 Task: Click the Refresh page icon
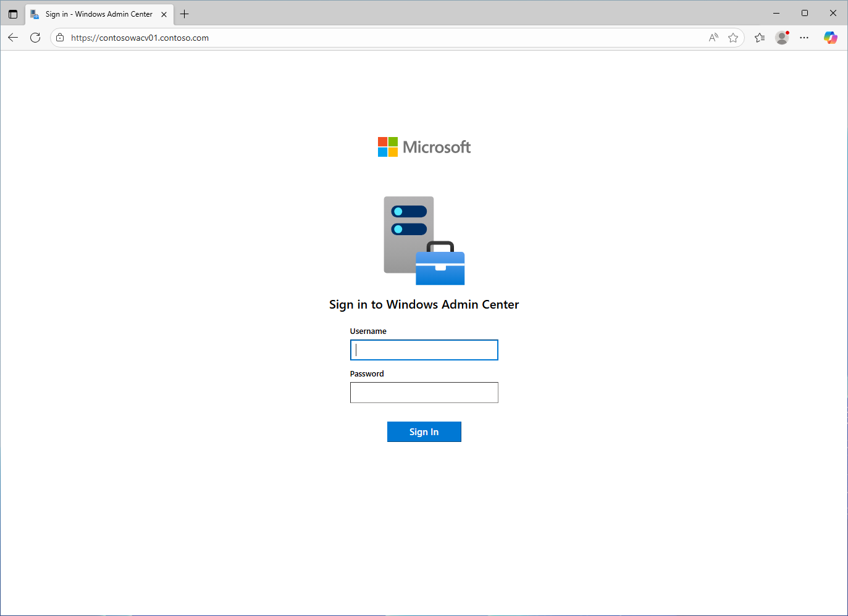(35, 37)
